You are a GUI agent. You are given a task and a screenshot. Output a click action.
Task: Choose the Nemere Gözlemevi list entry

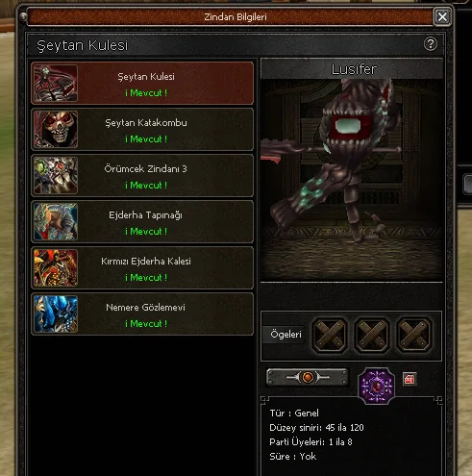(x=142, y=314)
